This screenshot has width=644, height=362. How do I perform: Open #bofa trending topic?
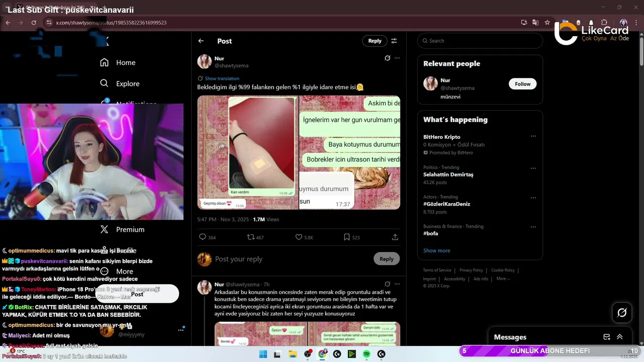[431, 233]
